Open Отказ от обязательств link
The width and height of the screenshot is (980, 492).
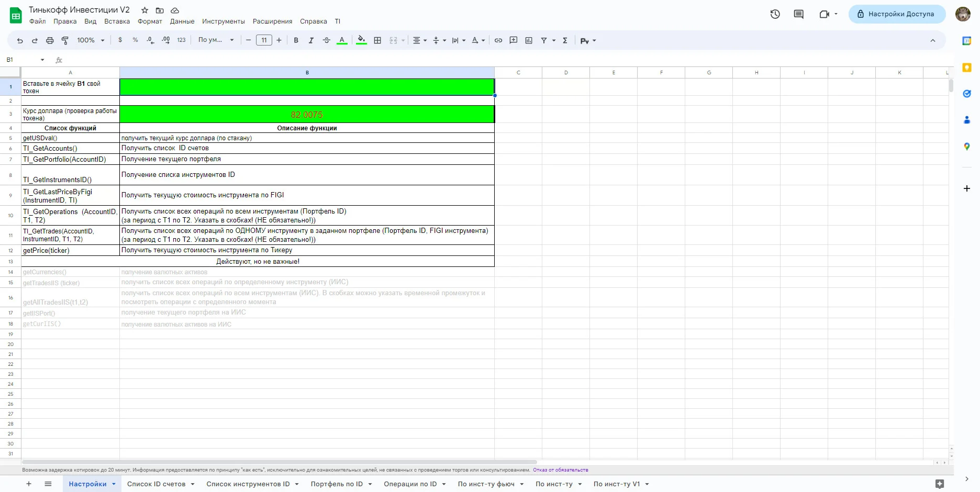pyautogui.click(x=560, y=470)
